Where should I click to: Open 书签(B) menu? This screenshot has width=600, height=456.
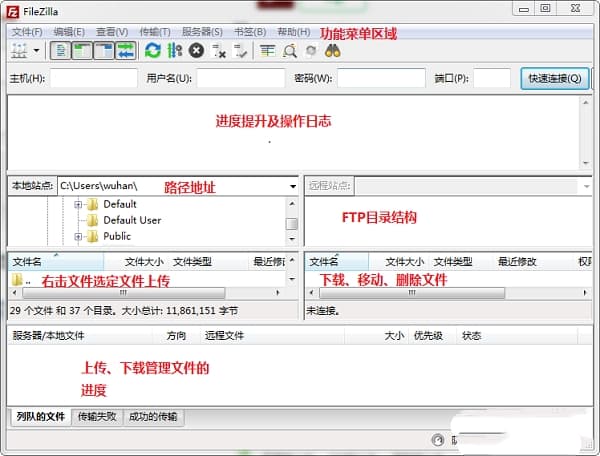coord(250,32)
